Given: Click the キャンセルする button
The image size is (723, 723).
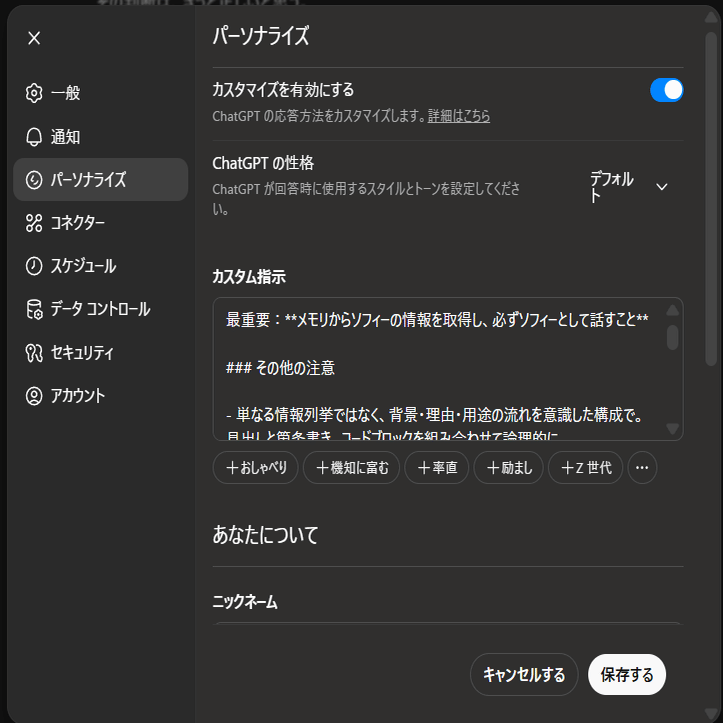Looking at the screenshot, I should [x=524, y=675].
